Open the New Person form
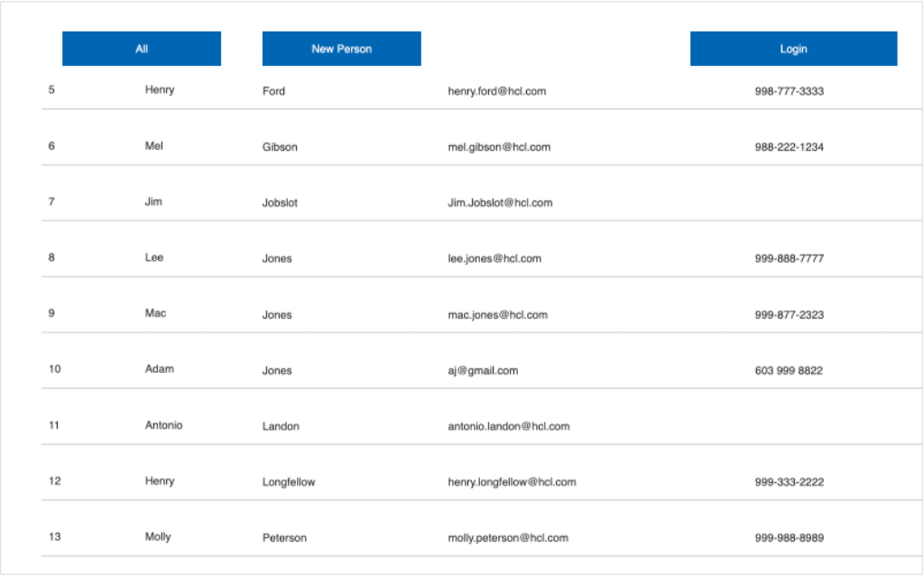This screenshot has width=924, height=576. (342, 49)
